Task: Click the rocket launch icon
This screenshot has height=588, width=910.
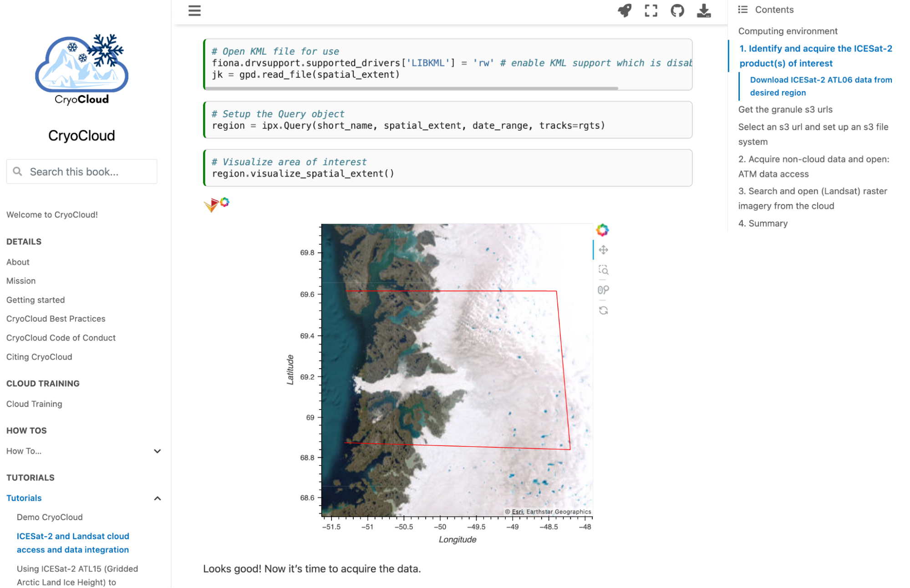Action: [625, 10]
